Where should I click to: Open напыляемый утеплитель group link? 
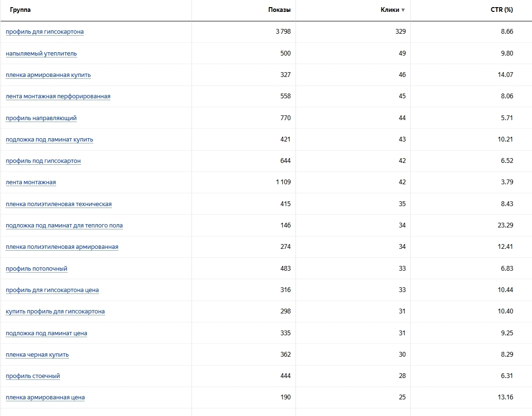(41, 53)
